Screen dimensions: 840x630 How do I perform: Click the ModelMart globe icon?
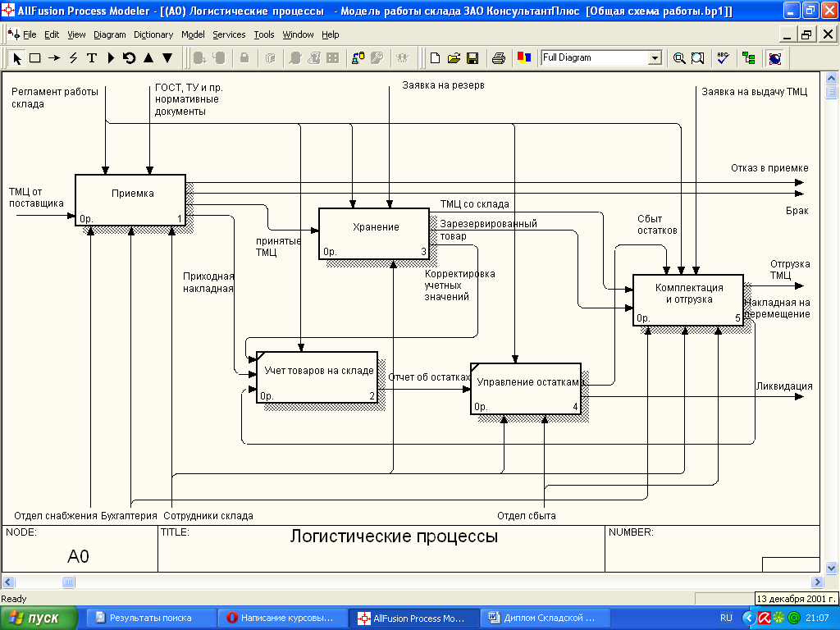[774, 58]
